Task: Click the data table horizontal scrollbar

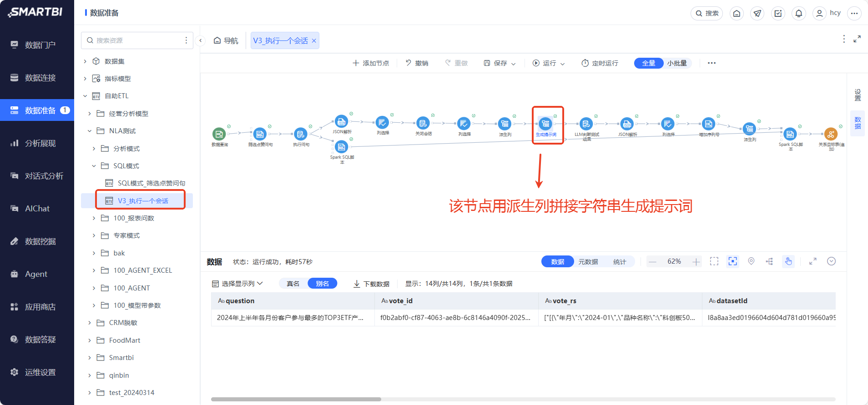Action: tap(296, 399)
